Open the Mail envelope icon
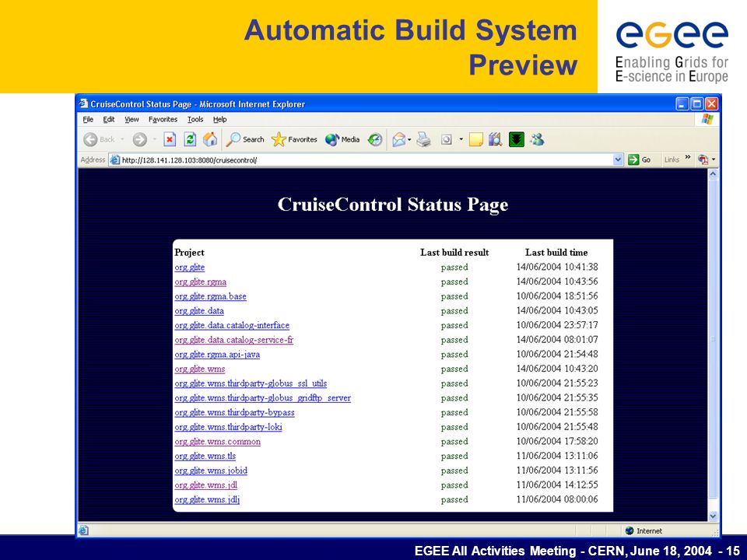Image resolution: width=747 pixels, height=560 pixels. [x=398, y=139]
